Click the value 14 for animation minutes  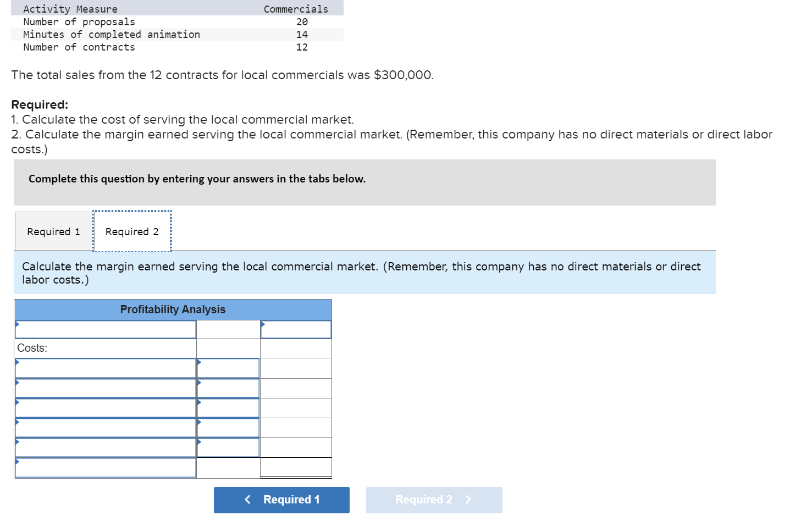pos(302,35)
